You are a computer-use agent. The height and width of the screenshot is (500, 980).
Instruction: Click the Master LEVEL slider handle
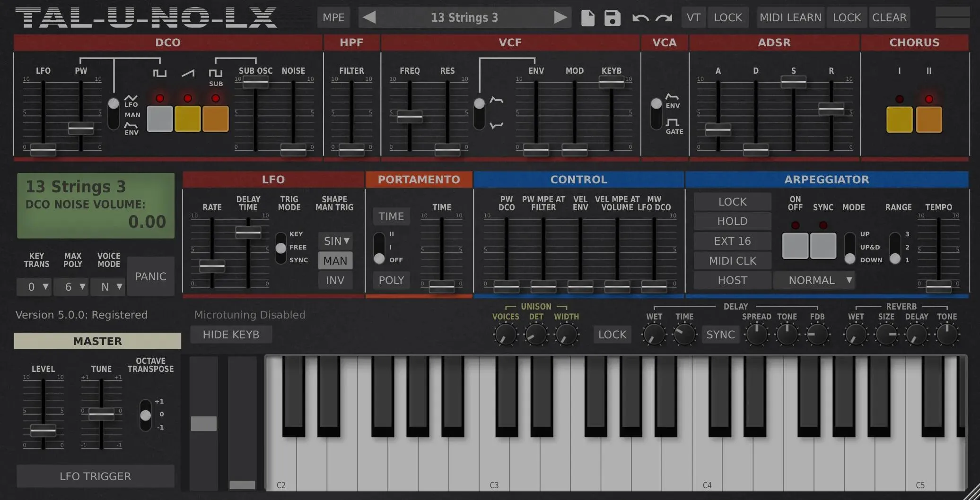click(43, 431)
